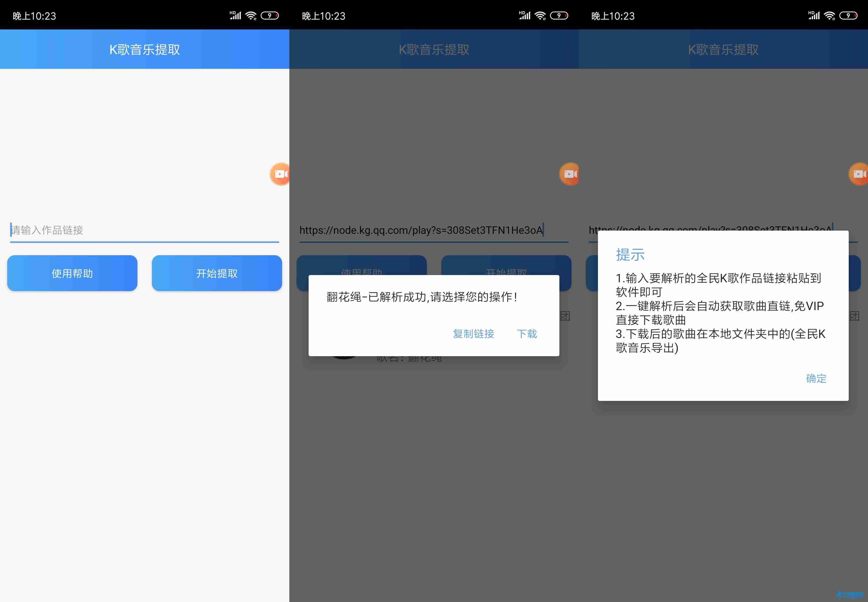The image size is (868, 602).
Task: Click the 翻花绳-已解析成功 message text
Action: [x=422, y=297]
